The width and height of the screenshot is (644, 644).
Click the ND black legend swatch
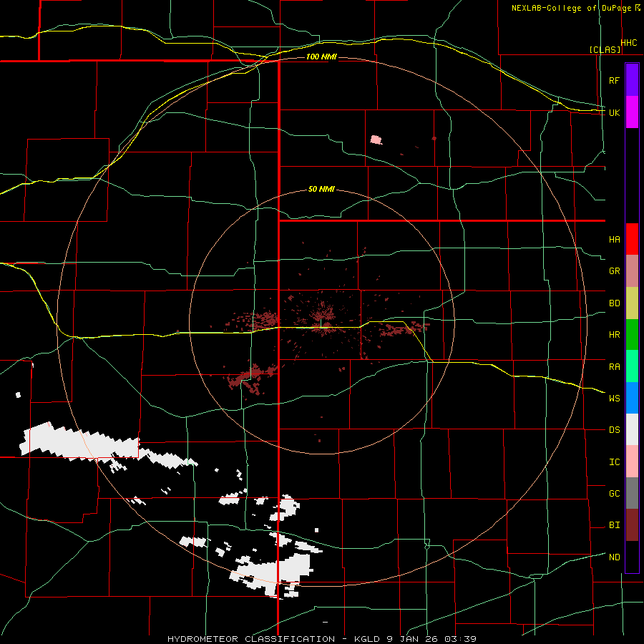(x=632, y=557)
